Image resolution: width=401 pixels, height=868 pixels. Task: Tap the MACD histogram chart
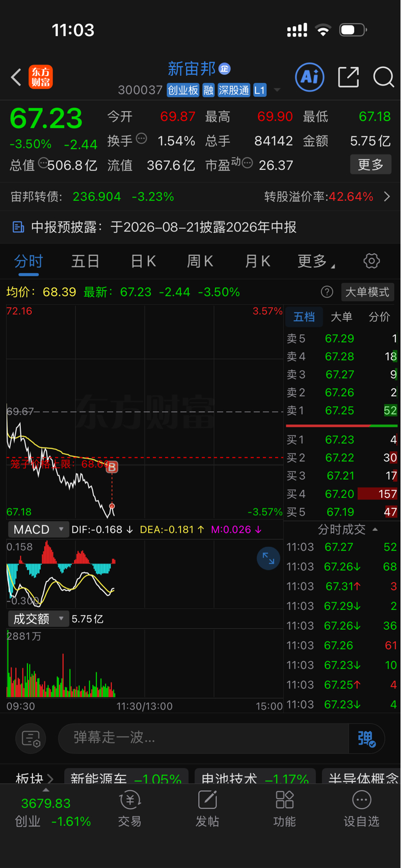pyautogui.click(x=144, y=573)
